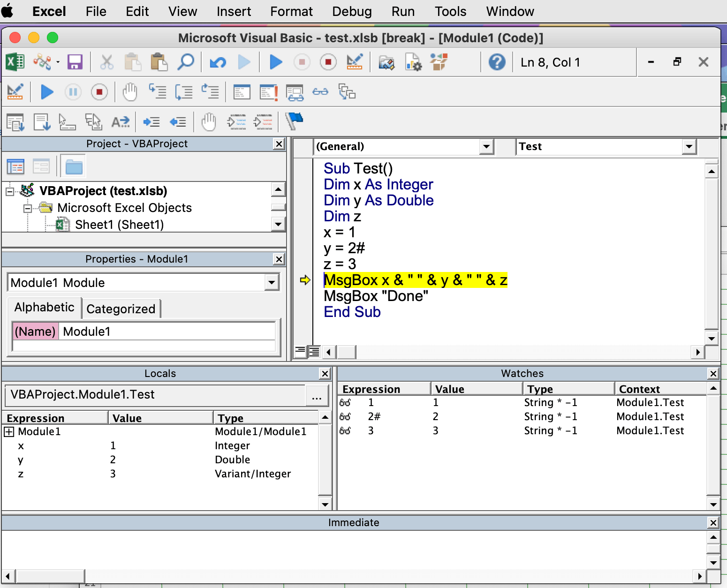Open the Run menu

pyautogui.click(x=403, y=11)
